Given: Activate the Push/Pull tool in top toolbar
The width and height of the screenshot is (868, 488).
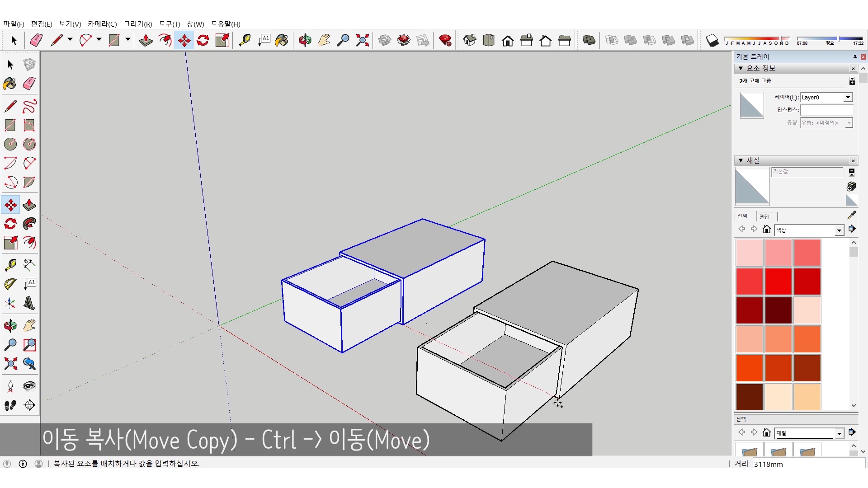Looking at the screenshot, I should (146, 40).
